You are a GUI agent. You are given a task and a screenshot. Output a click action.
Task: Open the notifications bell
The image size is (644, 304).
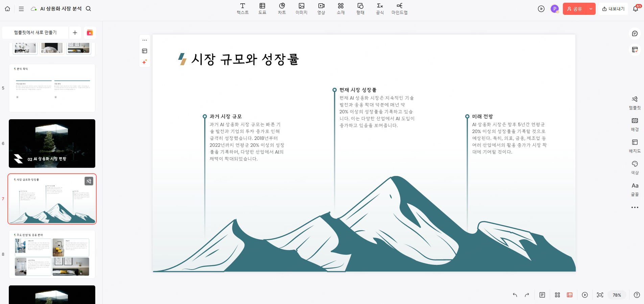[636, 9]
